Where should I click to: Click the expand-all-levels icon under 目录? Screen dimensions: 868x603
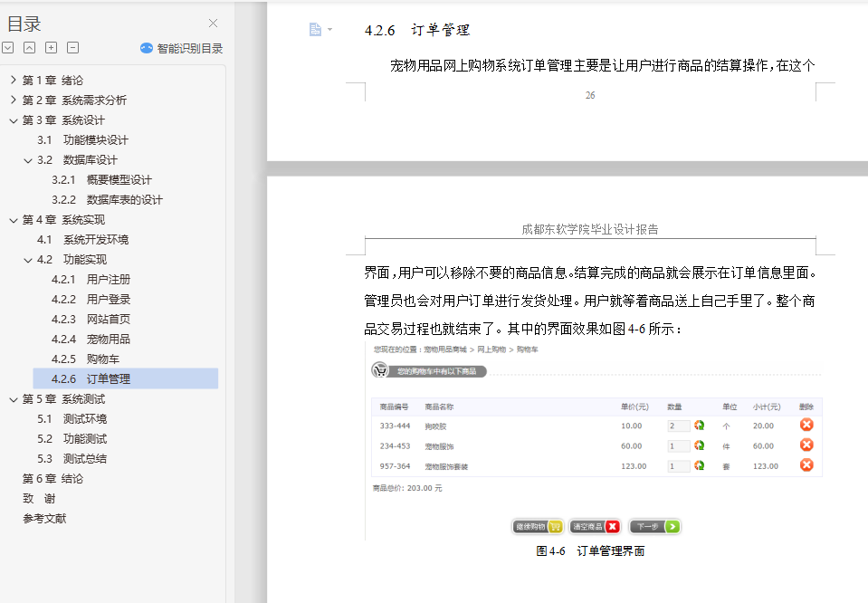(8, 48)
